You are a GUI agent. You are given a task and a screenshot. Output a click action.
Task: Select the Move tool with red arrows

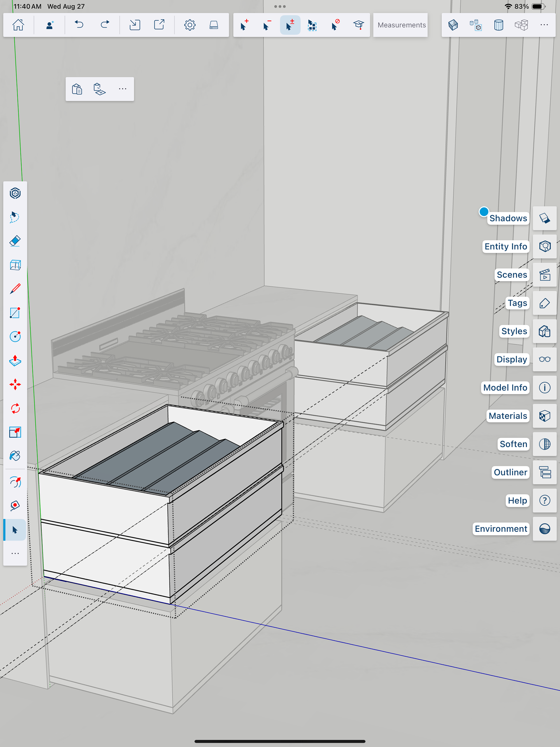click(x=15, y=384)
